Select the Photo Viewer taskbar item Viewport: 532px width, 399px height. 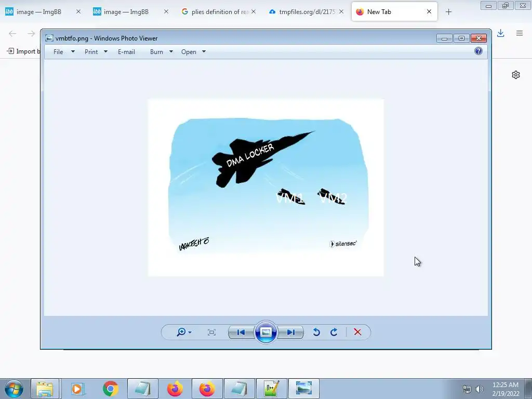pyautogui.click(x=303, y=389)
